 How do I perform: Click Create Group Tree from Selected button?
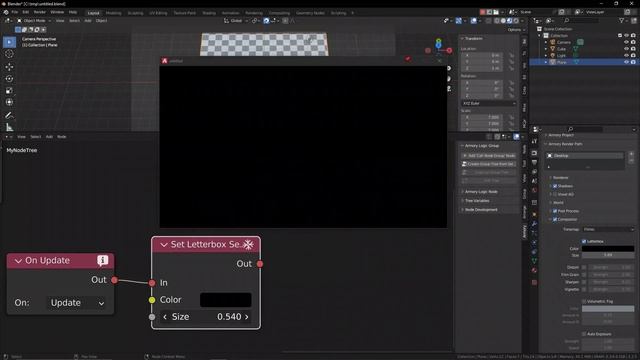[x=489, y=164]
